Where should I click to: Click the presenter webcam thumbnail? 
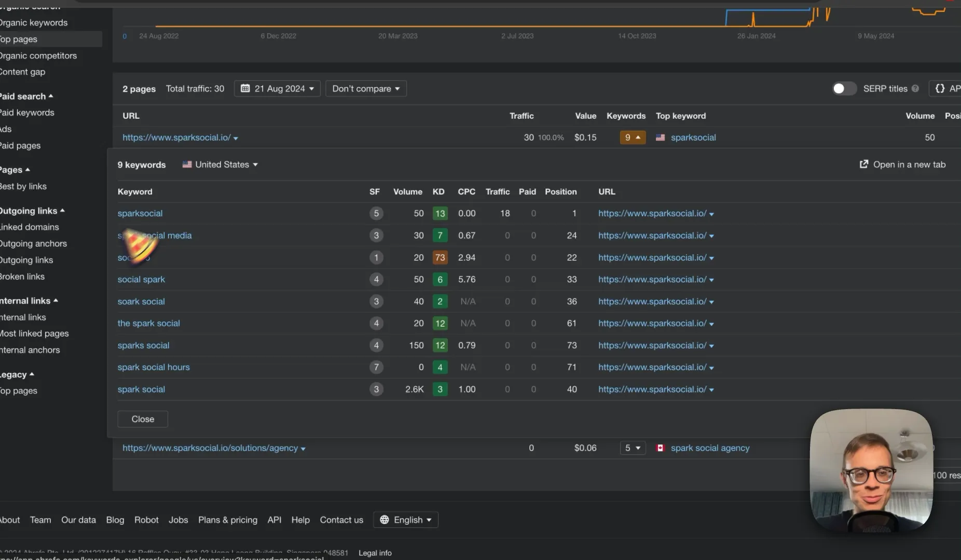871,470
